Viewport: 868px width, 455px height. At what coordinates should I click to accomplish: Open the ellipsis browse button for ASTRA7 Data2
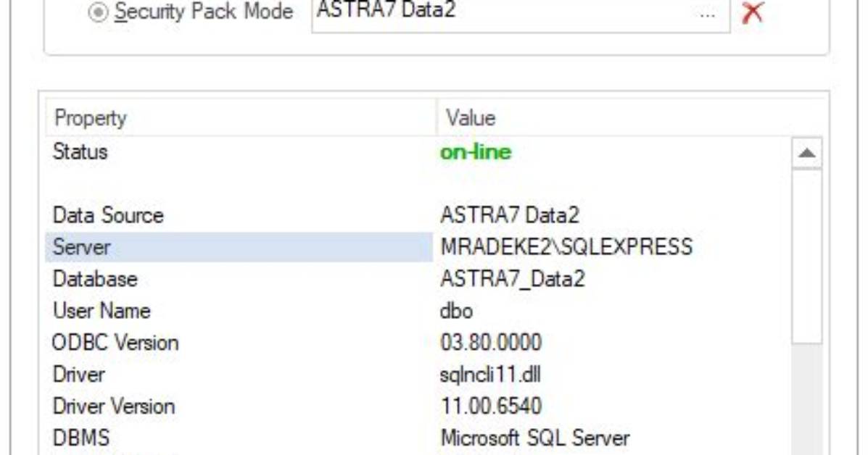coord(707,15)
